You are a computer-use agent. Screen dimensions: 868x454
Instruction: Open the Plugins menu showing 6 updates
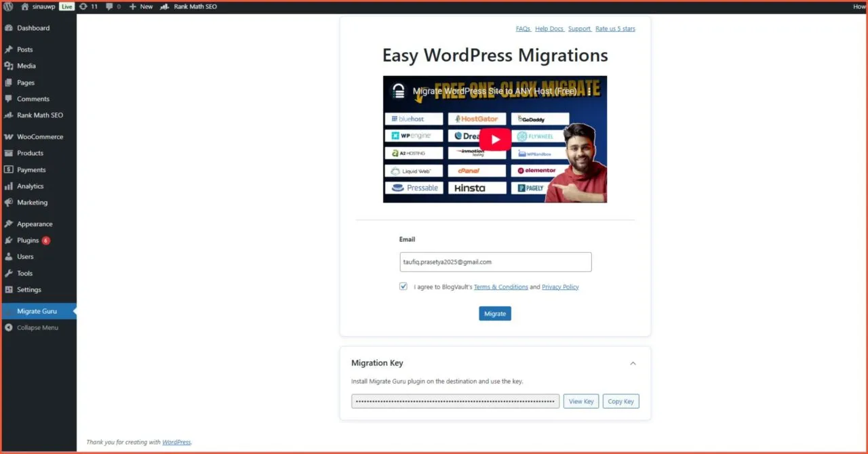[x=27, y=240]
